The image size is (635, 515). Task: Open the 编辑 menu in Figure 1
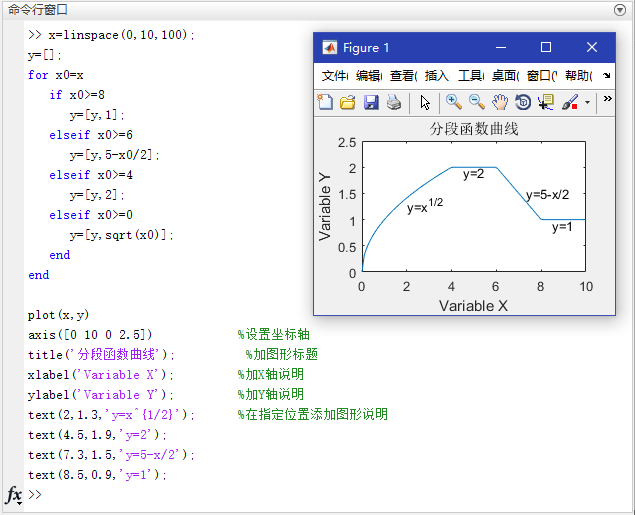point(369,75)
